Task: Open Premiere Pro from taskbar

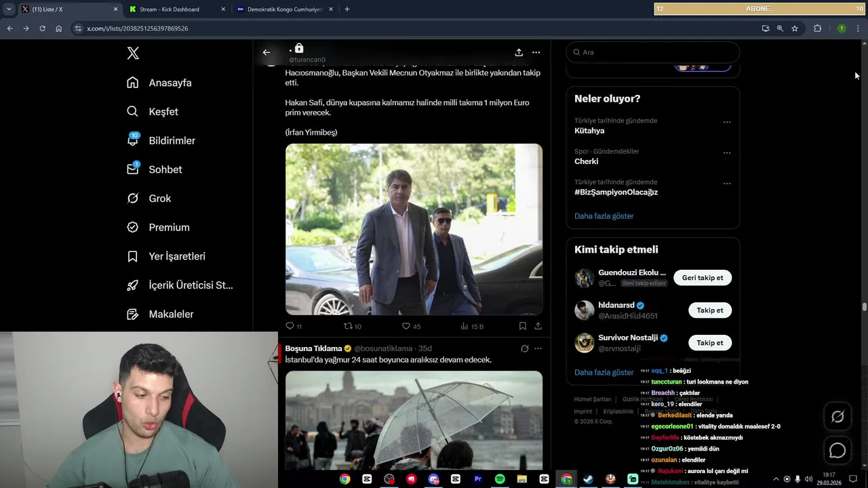Action: click(477, 479)
